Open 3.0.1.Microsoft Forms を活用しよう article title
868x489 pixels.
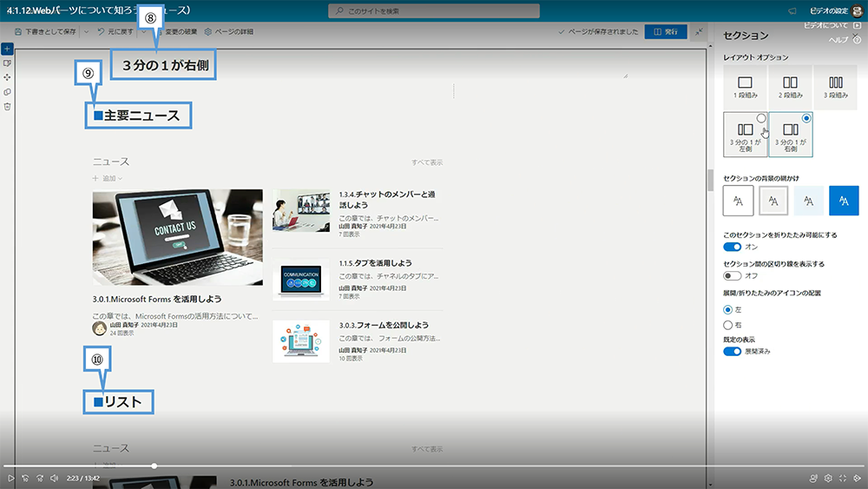[x=156, y=299]
